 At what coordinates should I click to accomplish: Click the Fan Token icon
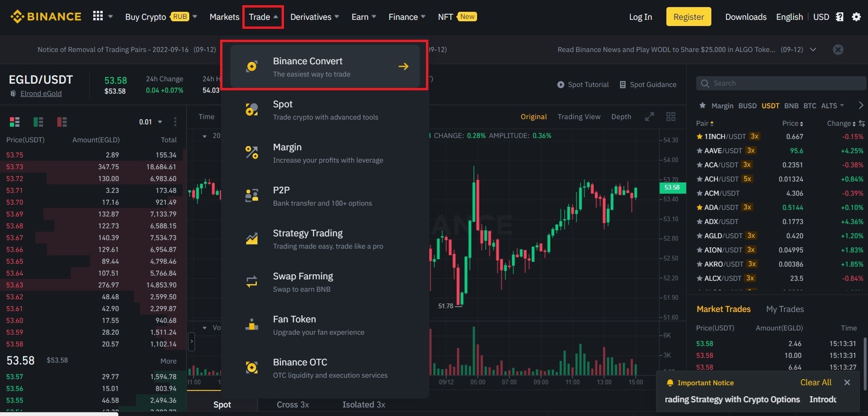click(252, 324)
